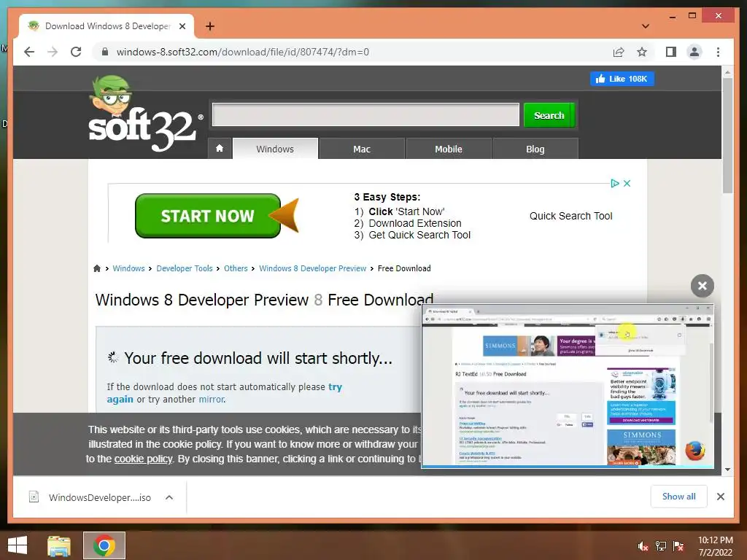Screen dimensions: 747x560
Task: Reload the page with the refresh icon
Action: (76, 52)
